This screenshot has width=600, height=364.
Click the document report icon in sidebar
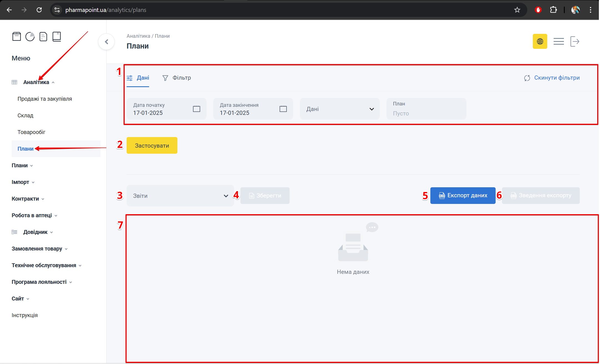(43, 37)
